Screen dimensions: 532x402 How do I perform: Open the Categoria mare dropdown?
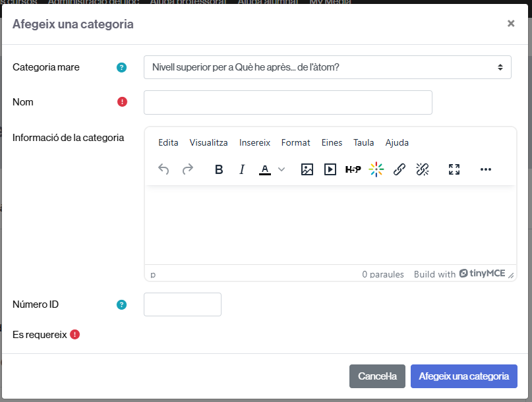tap(328, 67)
